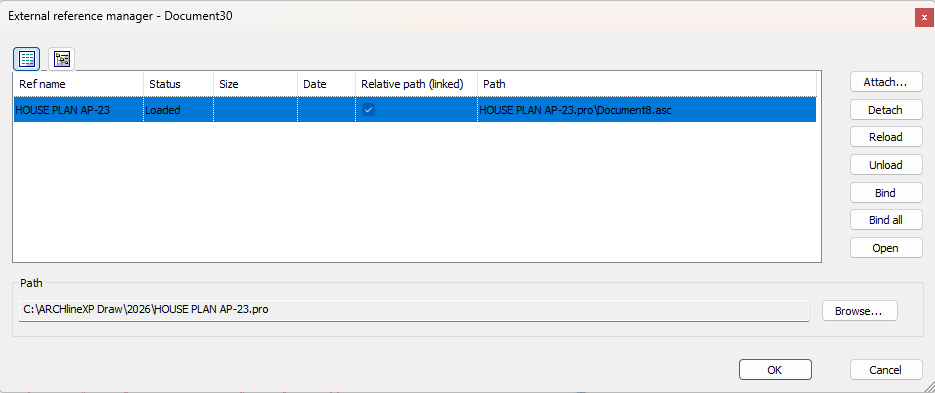This screenshot has height=393, width=935.
Task: Toggle Relative path checkbox for HOUSE PLAN AP-23
Action: pos(369,110)
